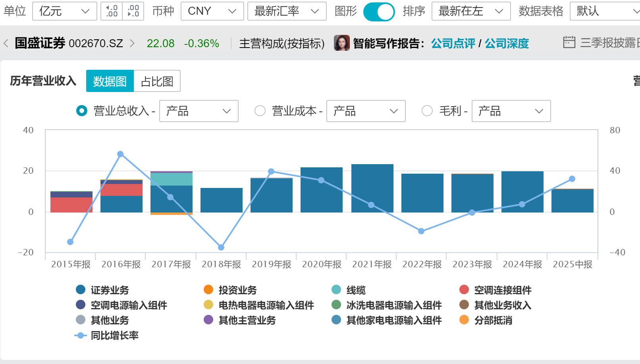Click the 空调连接组件 red legend swatch
Screen dimensions: 640x364
point(464,290)
